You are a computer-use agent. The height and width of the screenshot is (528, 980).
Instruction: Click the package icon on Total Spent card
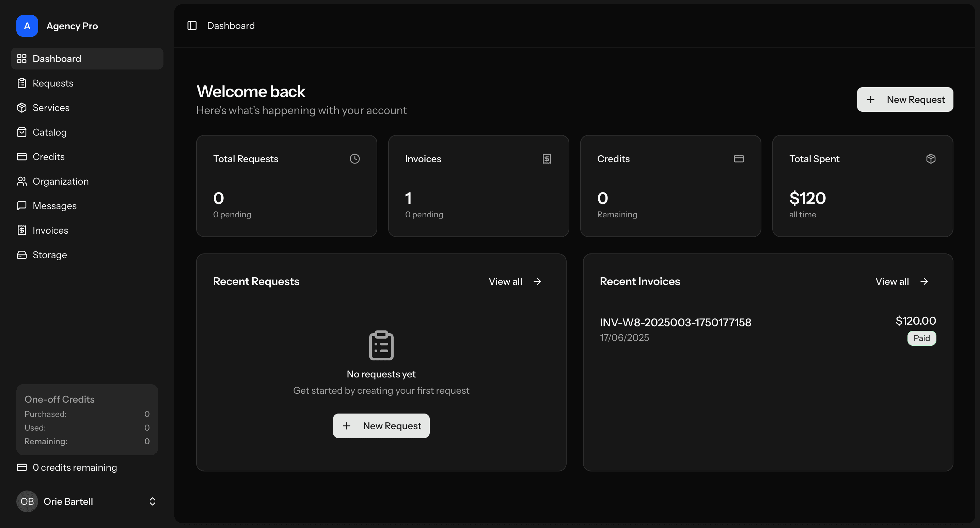(x=931, y=158)
